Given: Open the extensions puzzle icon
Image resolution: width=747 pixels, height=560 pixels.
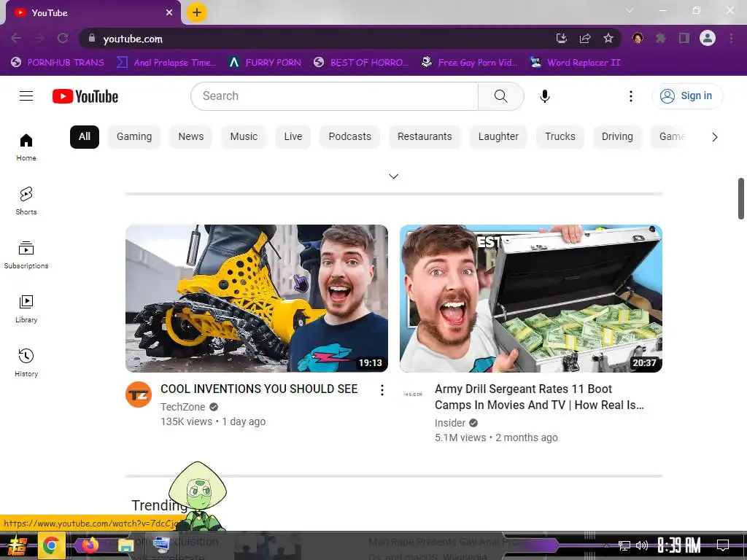Looking at the screenshot, I should [661, 38].
